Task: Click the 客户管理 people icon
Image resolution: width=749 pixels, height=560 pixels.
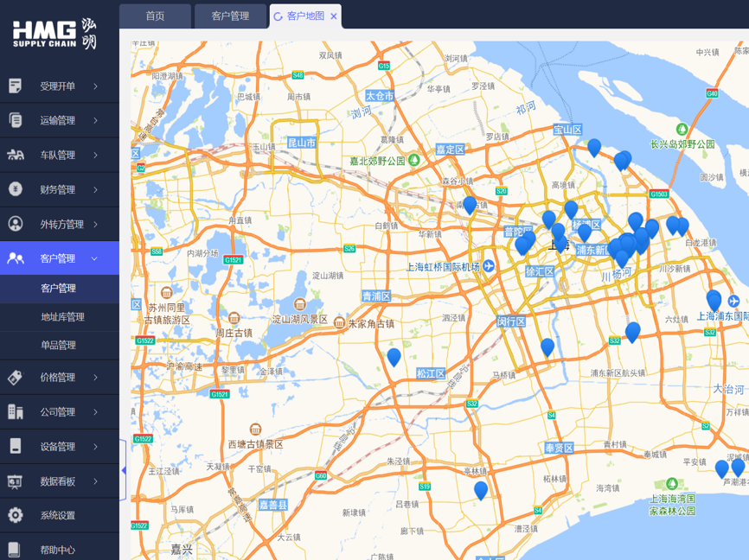Action: pyautogui.click(x=16, y=258)
